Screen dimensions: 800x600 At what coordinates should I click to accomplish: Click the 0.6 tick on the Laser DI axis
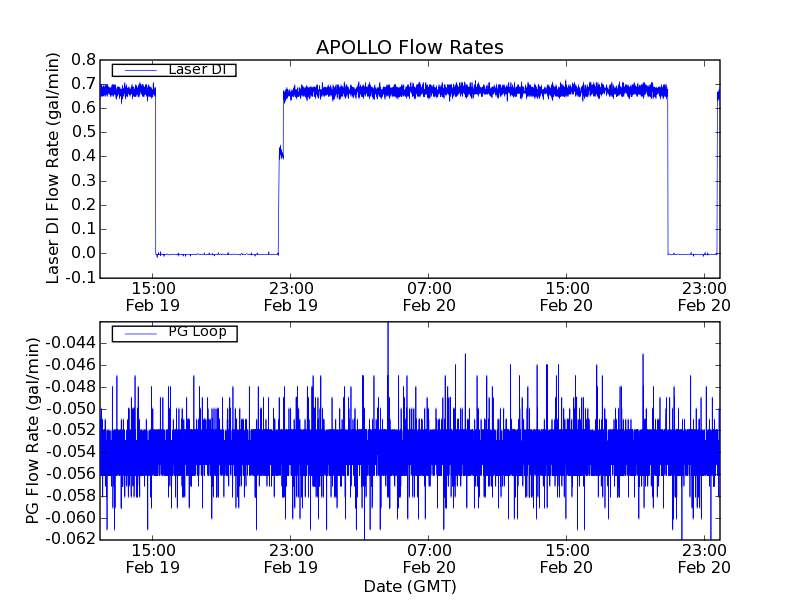[x=84, y=108]
